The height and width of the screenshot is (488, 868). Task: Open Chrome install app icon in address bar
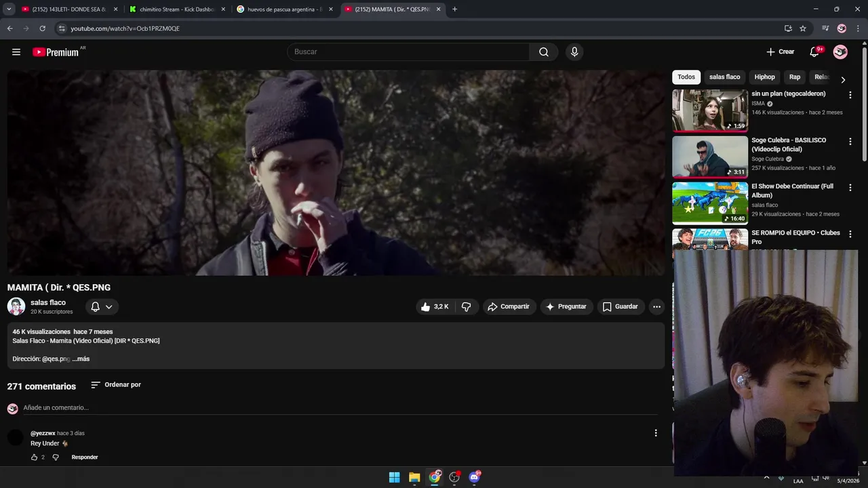(788, 28)
